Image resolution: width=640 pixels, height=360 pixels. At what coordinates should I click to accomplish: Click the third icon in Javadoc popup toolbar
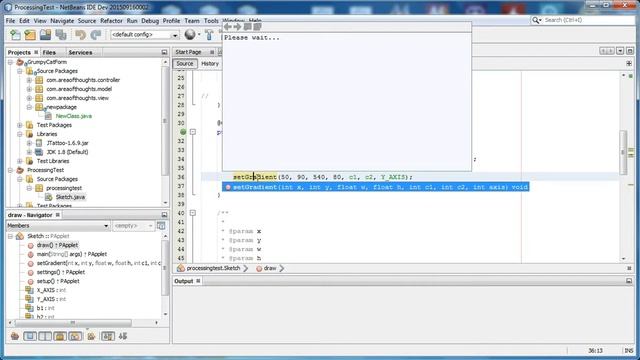pos(247,27)
